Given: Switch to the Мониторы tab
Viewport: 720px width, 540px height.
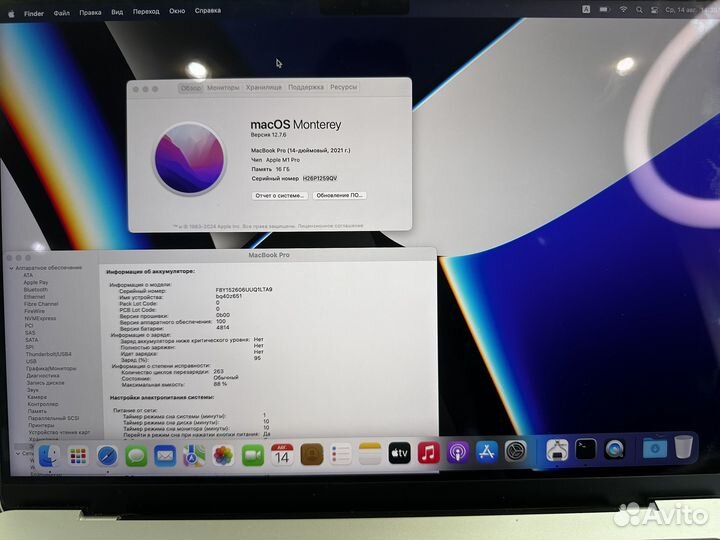Looking at the screenshot, I should pyautogui.click(x=223, y=87).
